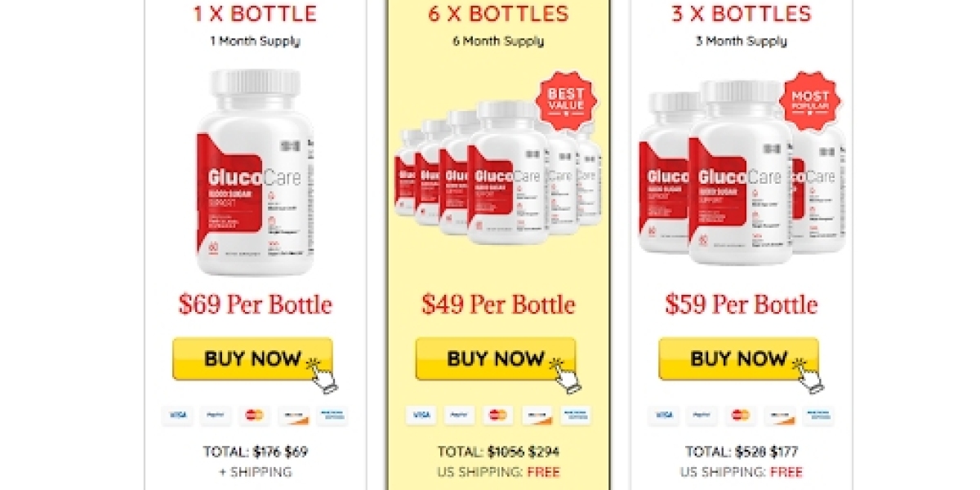Click the $49 Per Bottle price text
The image size is (980, 490).
tap(498, 305)
